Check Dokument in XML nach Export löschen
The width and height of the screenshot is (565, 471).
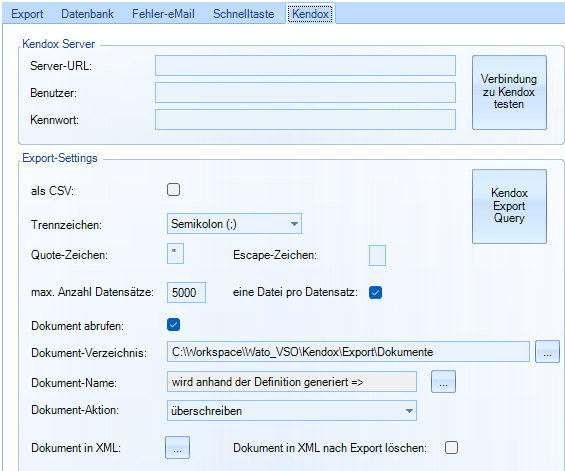click(x=451, y=448)
